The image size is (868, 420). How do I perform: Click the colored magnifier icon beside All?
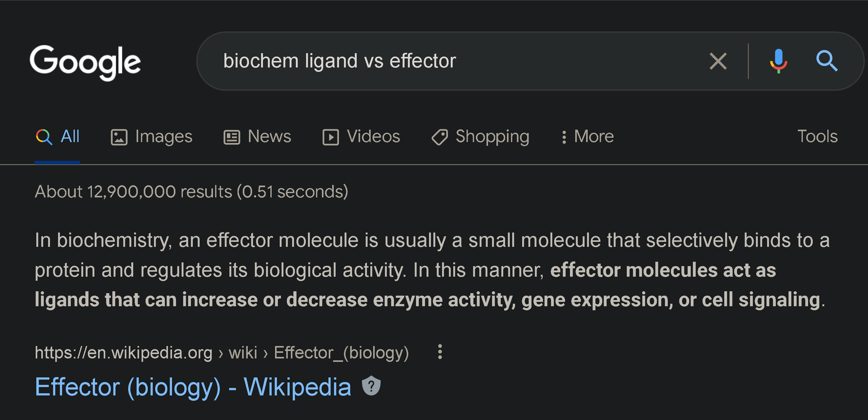pos(44,137)
